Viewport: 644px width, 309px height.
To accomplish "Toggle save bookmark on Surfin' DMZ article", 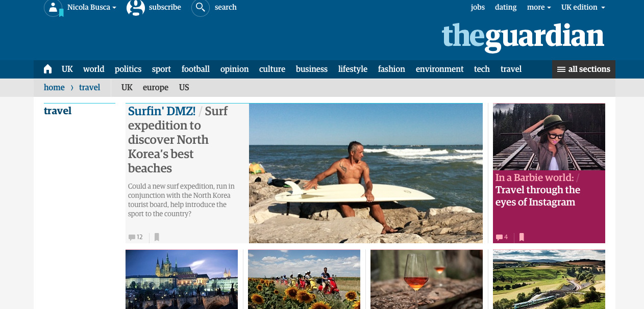I will click(x=157, y=237).
